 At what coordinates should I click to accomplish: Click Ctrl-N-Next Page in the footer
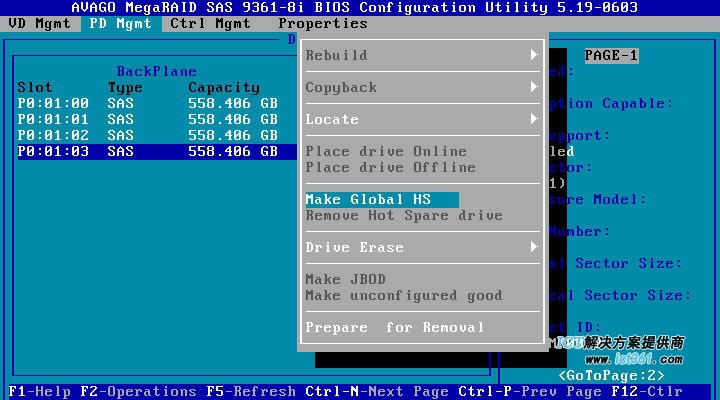pos(377,391)
